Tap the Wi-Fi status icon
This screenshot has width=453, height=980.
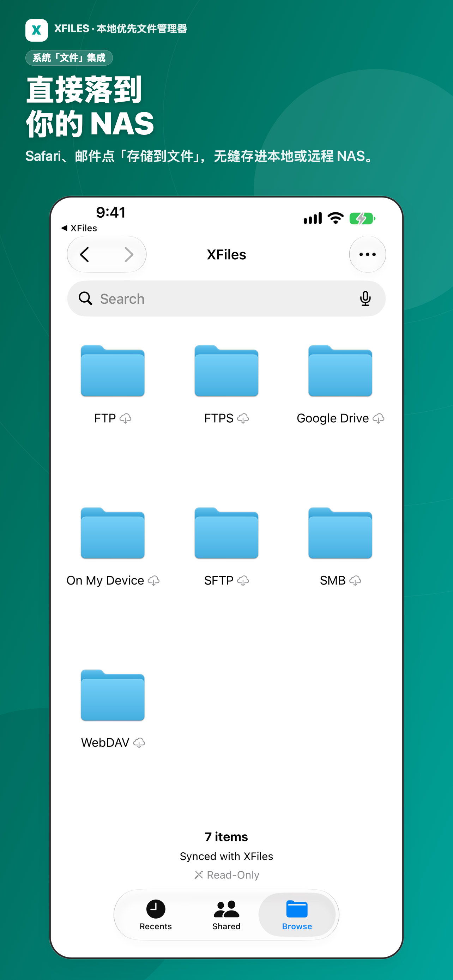[x=336, y=218]
